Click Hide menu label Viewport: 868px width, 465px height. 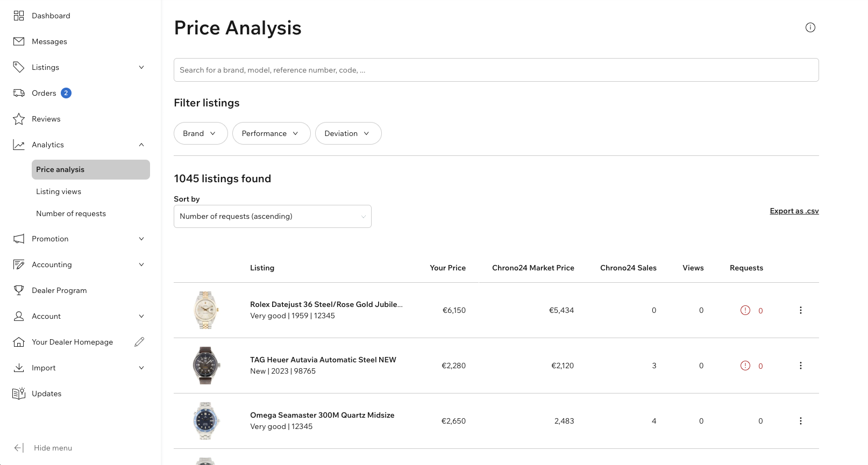pyautogui.click(x=53, y=448)
